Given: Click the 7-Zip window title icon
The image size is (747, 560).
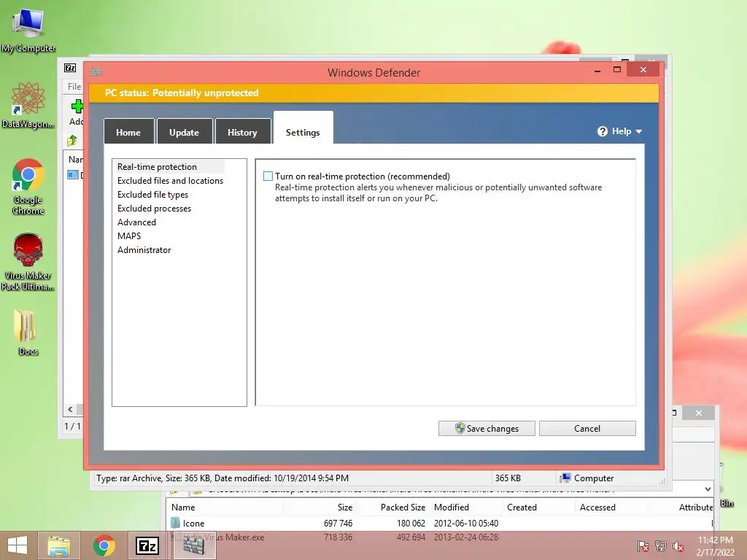Looking at the screenshot, I should click(x=70, y=68).
